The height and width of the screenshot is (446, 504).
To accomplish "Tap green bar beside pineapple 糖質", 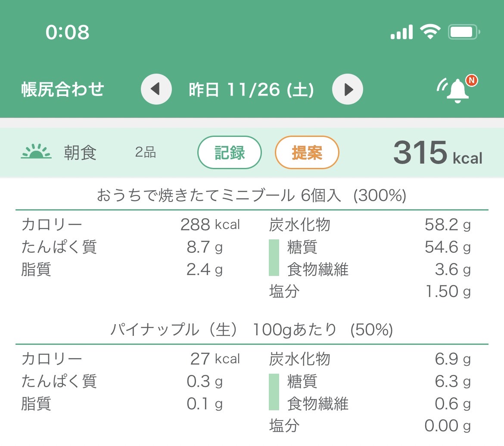I will tap(274, 392).
